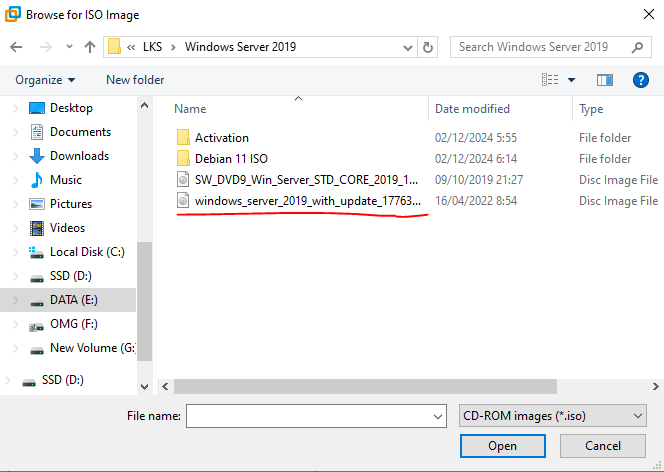Image resolution: width=664 pixels, height=472 pixels.
Task: Go back using the back arrow
Action: click(x=16, y=47)
